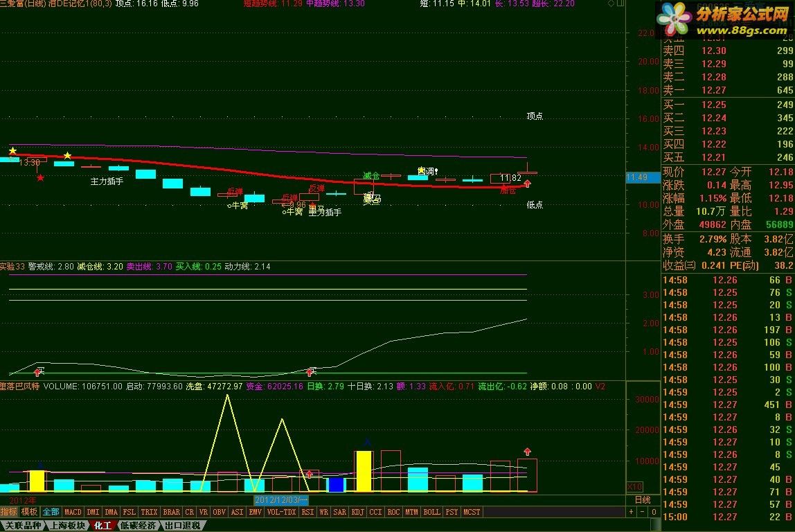Image resolution: width=795 pixels, height=532 pixels.
Task: Select the FSL indicator tab
Action: point(129,512)
